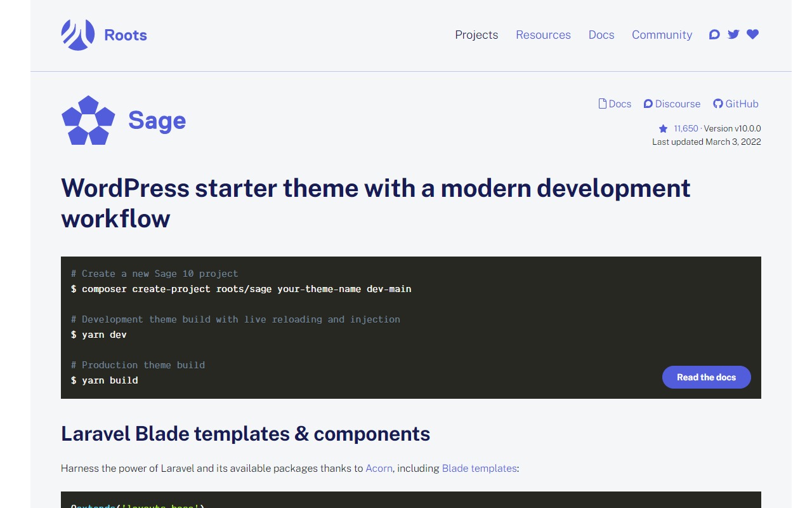This screenshot has width=812, height=508.
Task: Click the 11,650 stars count link
Action: (686, 128)
